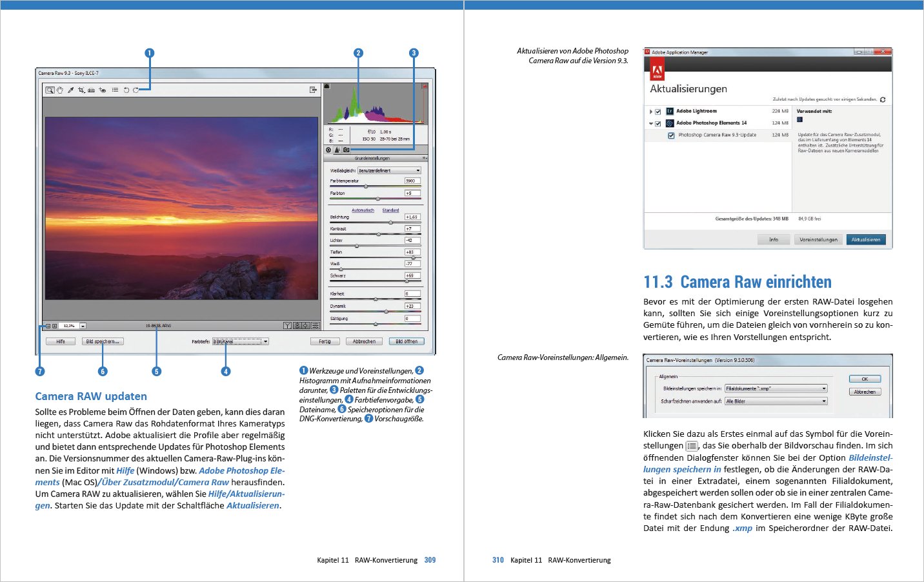This screenshot has width=924, height=582.
Task: Zoom in with the plus button
Action: tap(55, 326)
